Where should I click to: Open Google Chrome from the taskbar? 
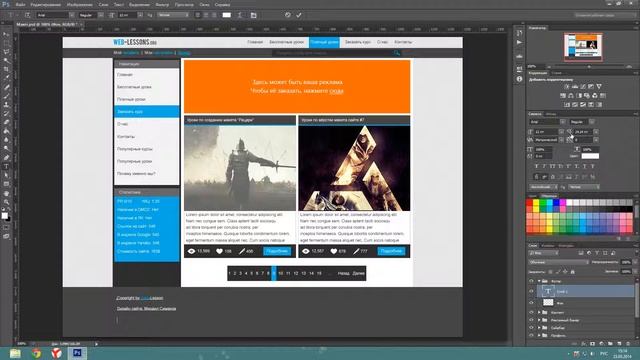(36, 353)
